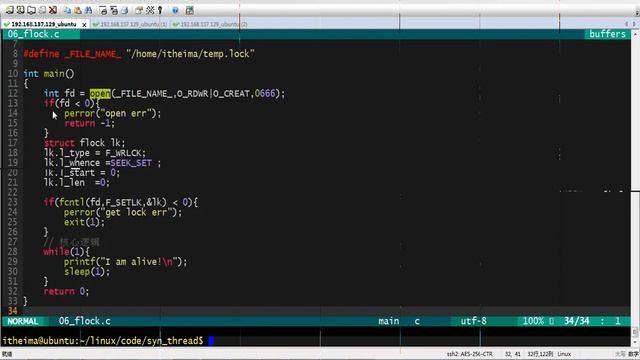The image size is (640, 360).
Task: Click the highlighted 'open' function call
Action: (x=100, y=93)
